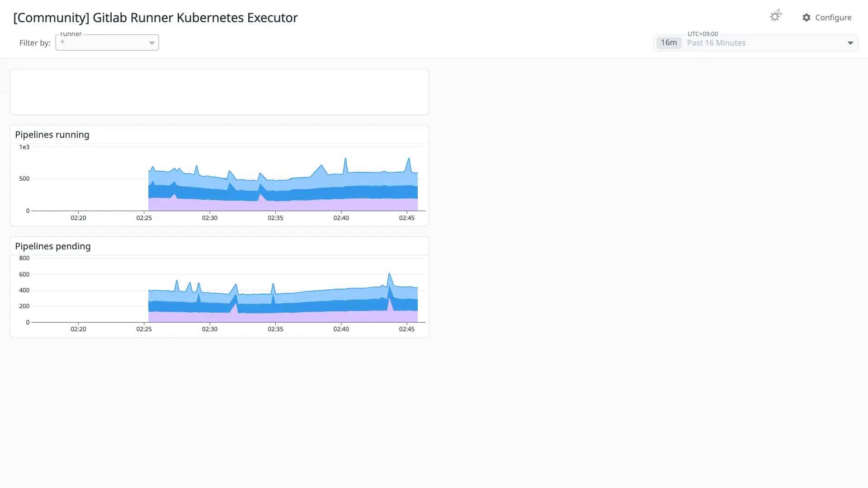Expand time picker caret arrow
The height and width of the screenshot is (488, 868).
click(850, 43)
